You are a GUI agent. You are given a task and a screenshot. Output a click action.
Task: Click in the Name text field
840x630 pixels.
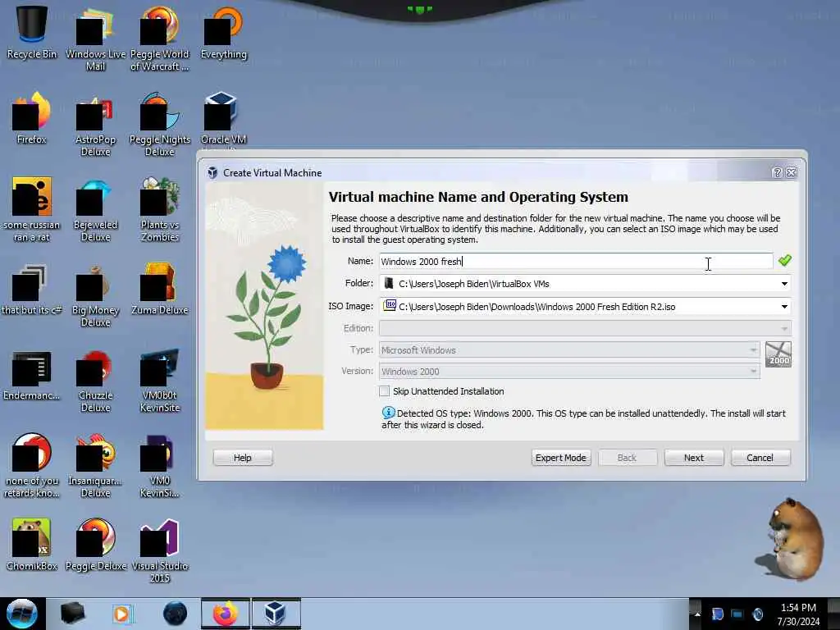(x=576, y=262)
